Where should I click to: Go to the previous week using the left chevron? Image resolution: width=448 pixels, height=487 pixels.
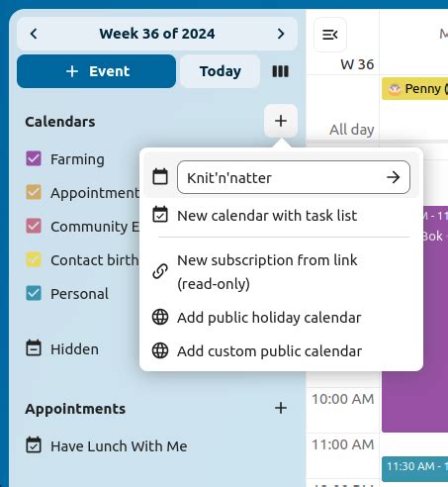pyautogui.click(x=34, y=34)
